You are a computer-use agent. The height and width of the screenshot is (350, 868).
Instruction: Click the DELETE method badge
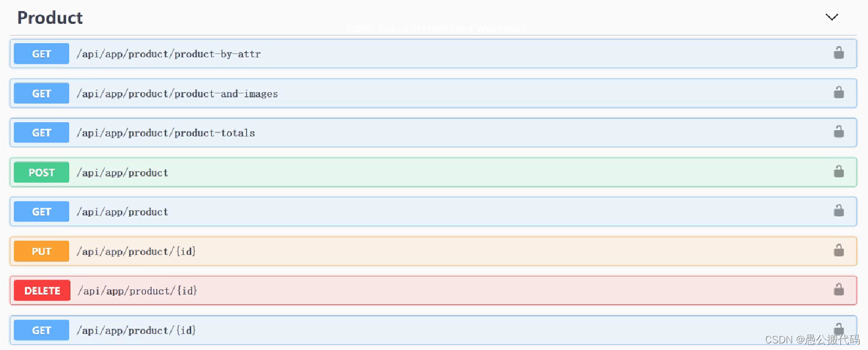point(42,290)
